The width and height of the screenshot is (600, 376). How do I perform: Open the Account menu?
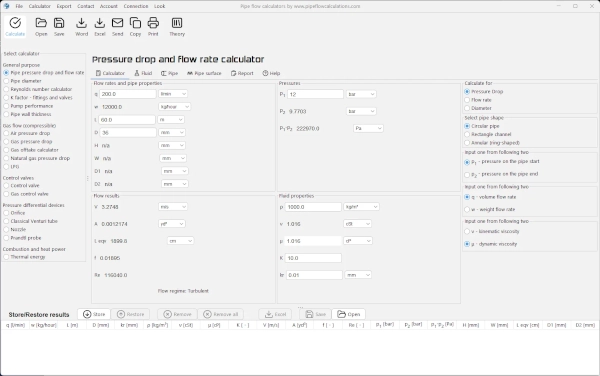[109, 6]
